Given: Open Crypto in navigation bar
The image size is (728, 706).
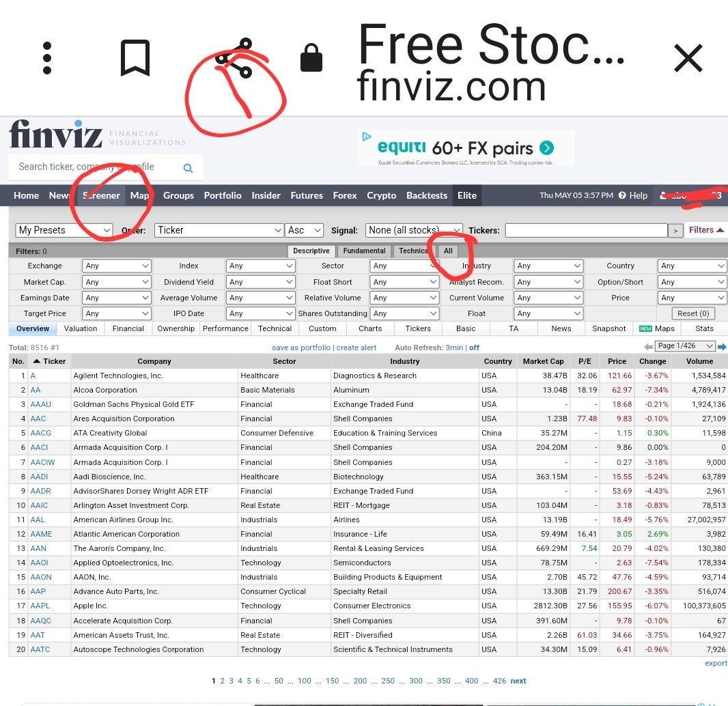Looking at the screenshot, I should pyautogui.click(x=381, y=195).
